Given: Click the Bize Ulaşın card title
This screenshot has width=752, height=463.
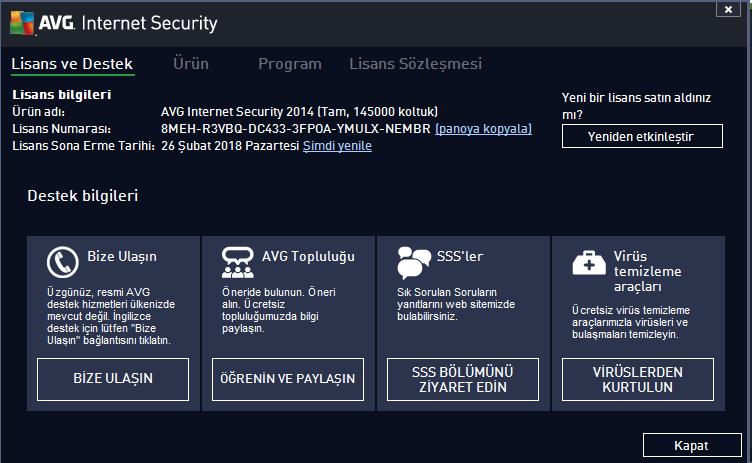Looking at the screenshot, I should tap(122, 256).
